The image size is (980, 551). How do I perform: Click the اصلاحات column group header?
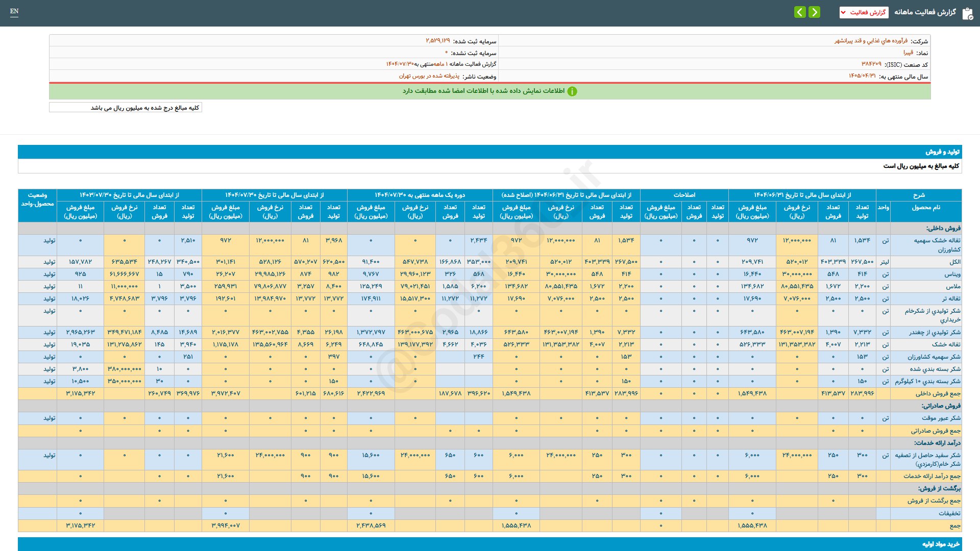(x=684, y=195)
